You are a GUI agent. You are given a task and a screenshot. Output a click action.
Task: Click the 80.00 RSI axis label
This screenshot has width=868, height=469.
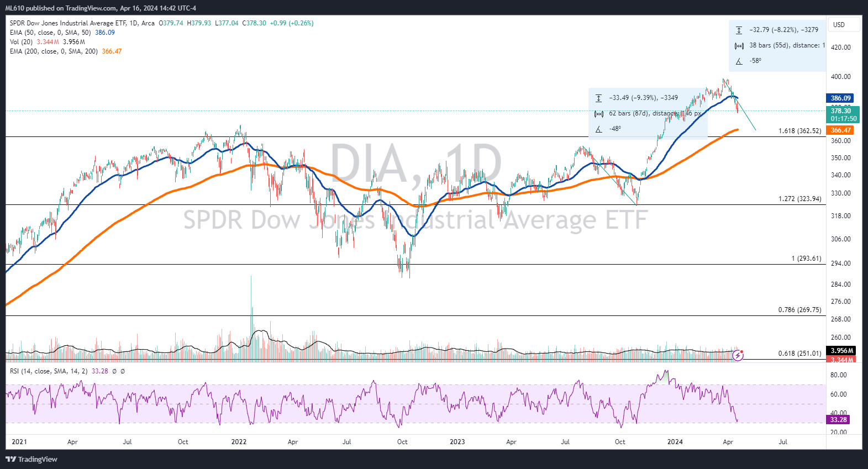838,375
